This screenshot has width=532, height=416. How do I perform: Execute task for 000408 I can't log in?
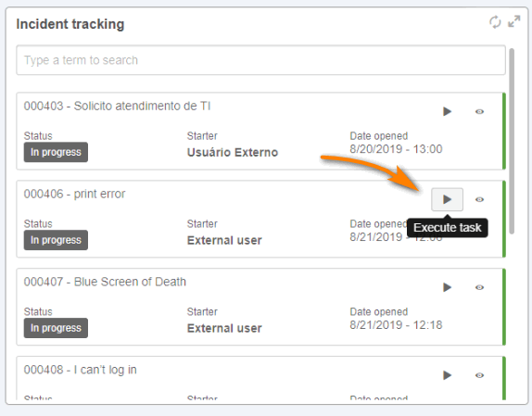tap(447, 375)
